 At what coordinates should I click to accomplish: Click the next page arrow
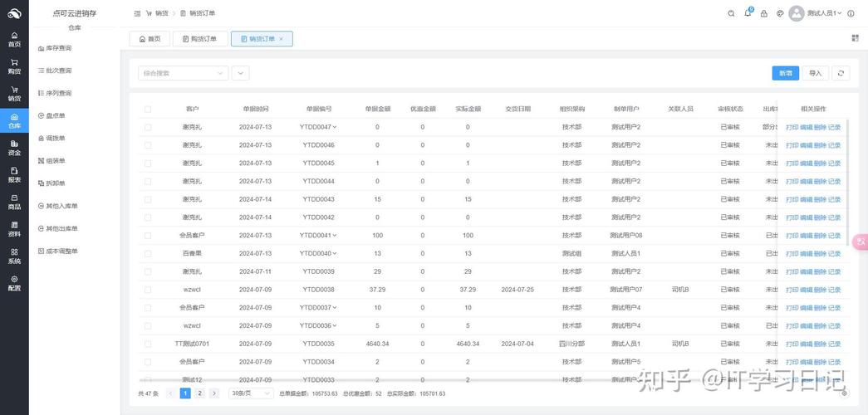tap(214, 393)
